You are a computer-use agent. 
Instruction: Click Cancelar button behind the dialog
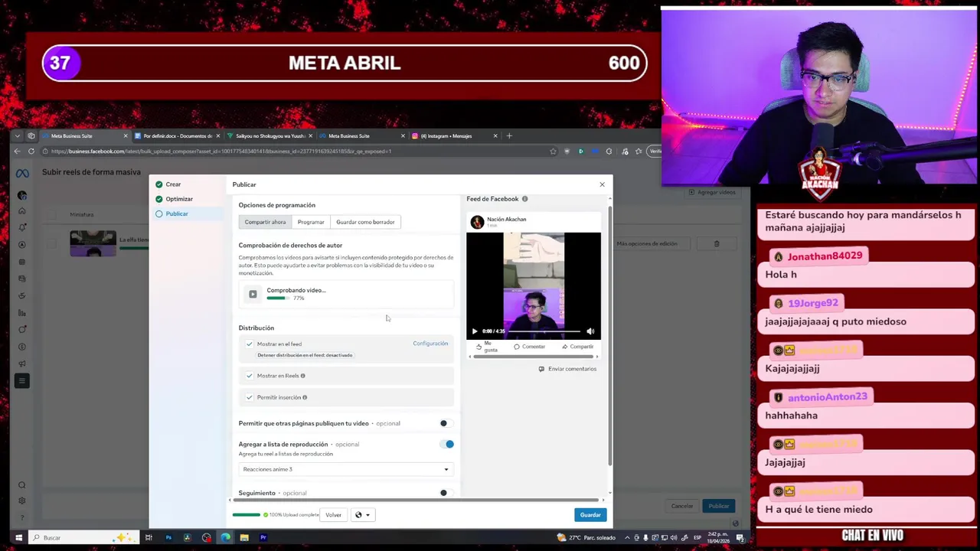[682, 506]
